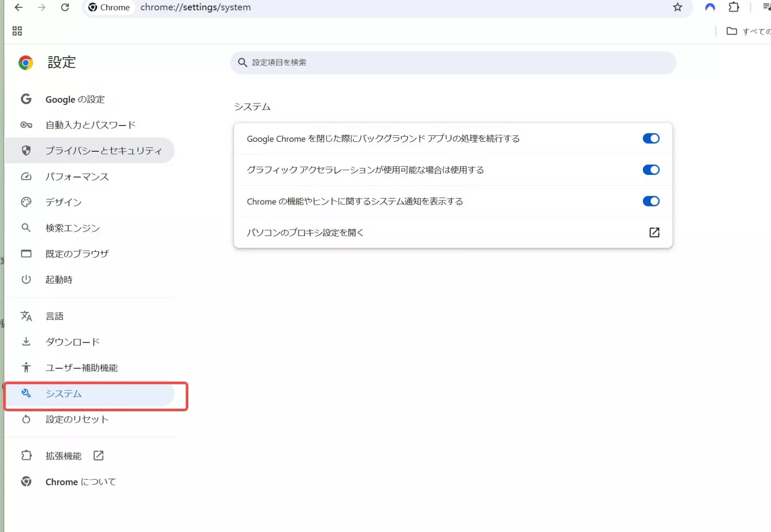Open the apps grid icon in bookmarks bar
The image size is (771, 532).
point(17,31)
